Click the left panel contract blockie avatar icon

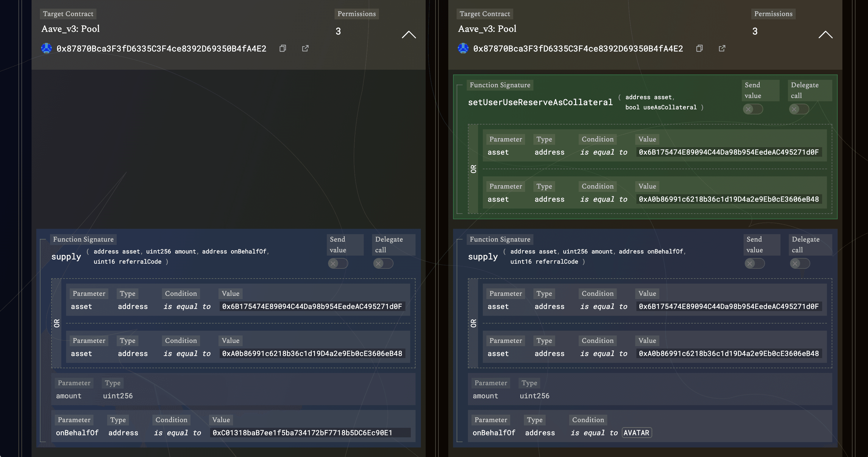coord(46,48)
